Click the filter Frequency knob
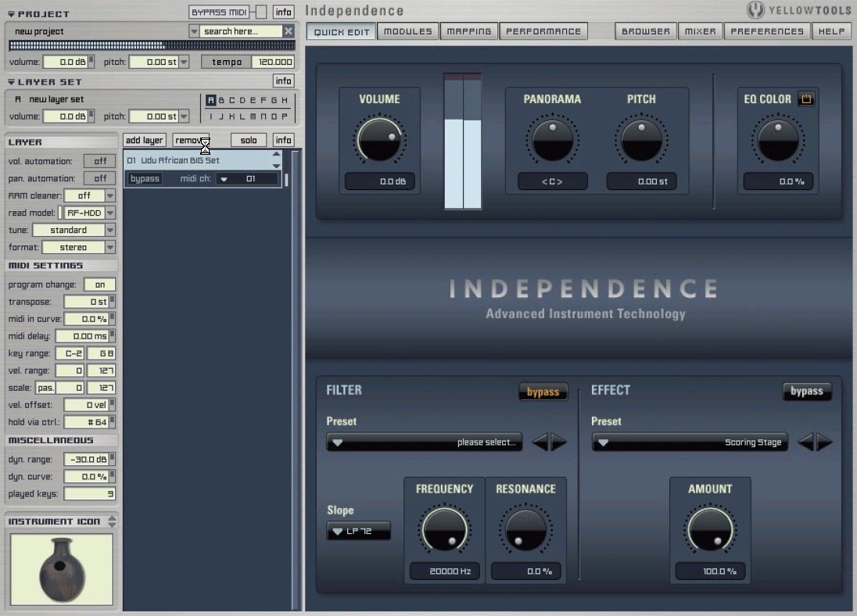 coord(444,529)
